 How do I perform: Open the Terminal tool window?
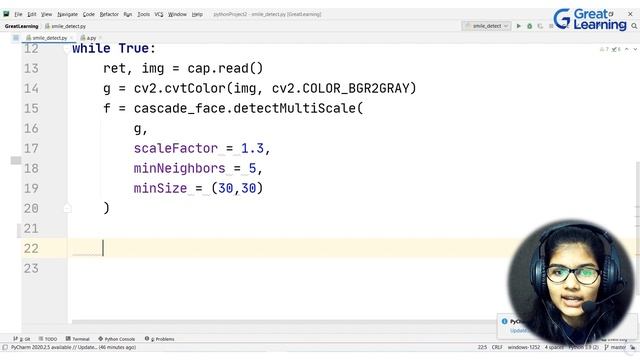coord(78,339)
